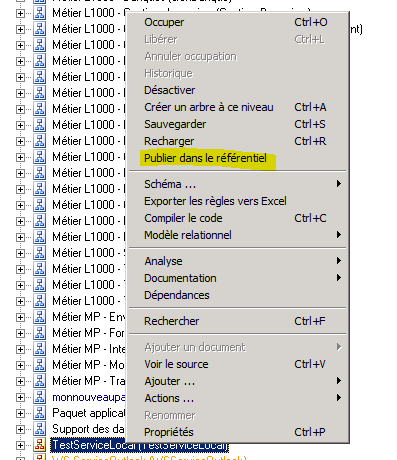Choose Sauvegarder in the context menu
This screenshot has height=460, width=397.
[237, 124]
